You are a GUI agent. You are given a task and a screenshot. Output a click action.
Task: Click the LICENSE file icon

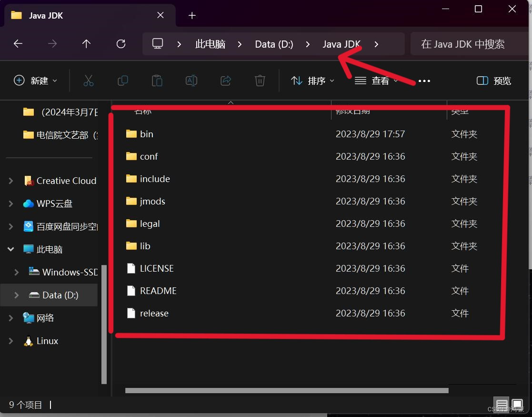(131, 268)
